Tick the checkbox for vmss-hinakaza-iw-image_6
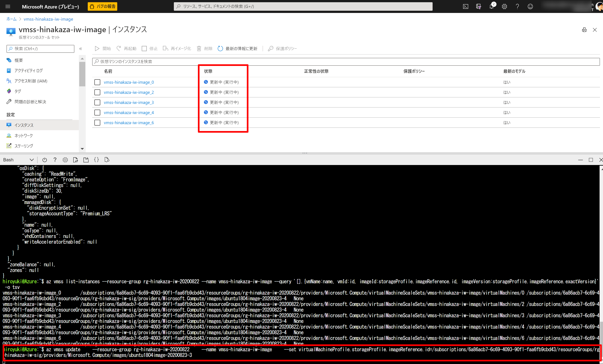Image resolution: width=603 pixels, height=364 pixels. click(97, 123)
